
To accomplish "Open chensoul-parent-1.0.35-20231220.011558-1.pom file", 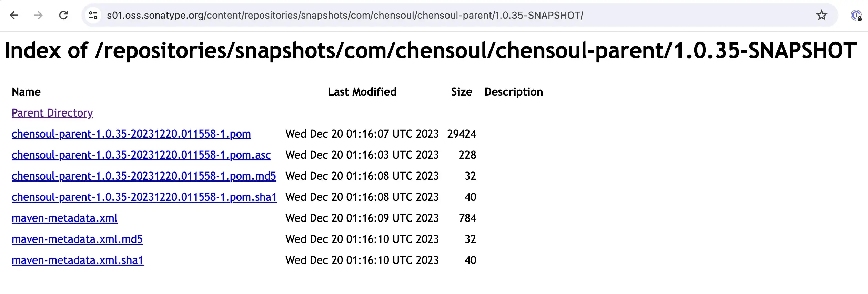I will tap(131, 134).
